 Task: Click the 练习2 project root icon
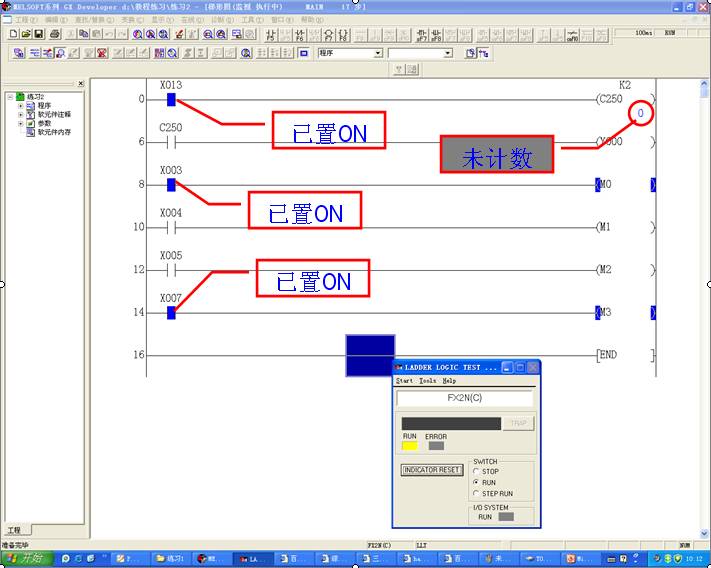[20, 97]
